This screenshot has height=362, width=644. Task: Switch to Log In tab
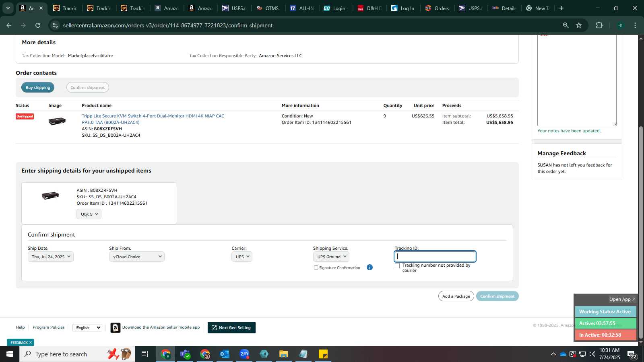(403, 8)
